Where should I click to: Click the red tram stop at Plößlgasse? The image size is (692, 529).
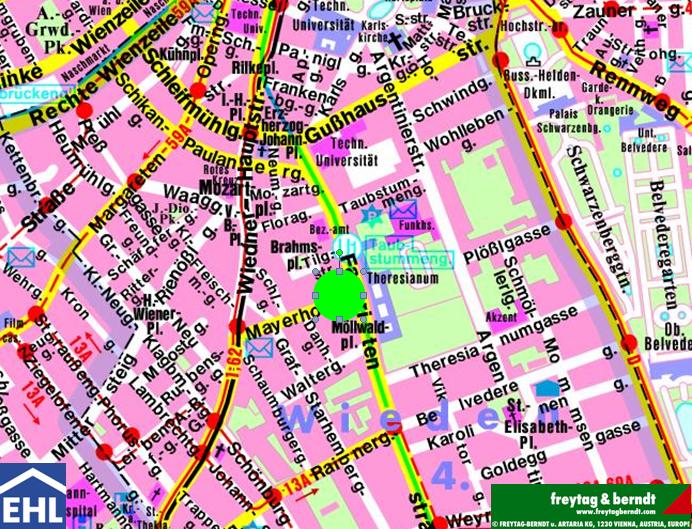coord(563,221)
